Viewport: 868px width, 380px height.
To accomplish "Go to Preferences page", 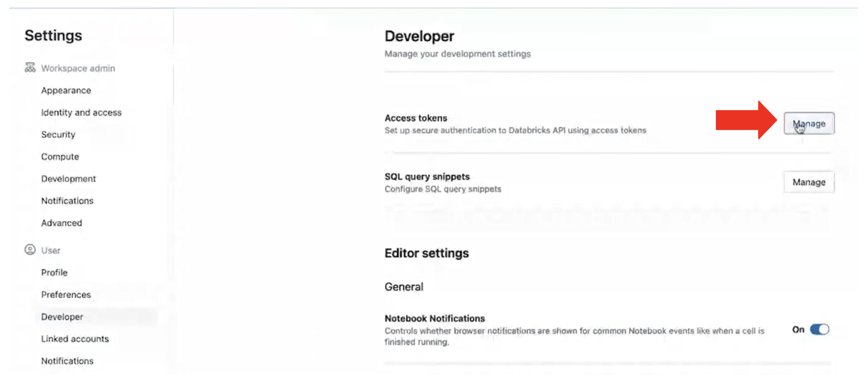I will [66, 294].
